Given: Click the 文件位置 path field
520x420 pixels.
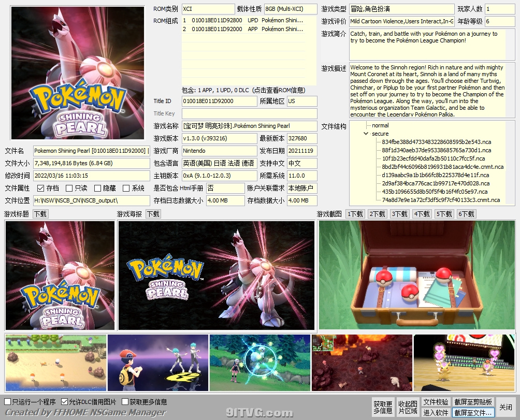Looking at the screenshot, I should pyautogui.click(x=92, y=200).
